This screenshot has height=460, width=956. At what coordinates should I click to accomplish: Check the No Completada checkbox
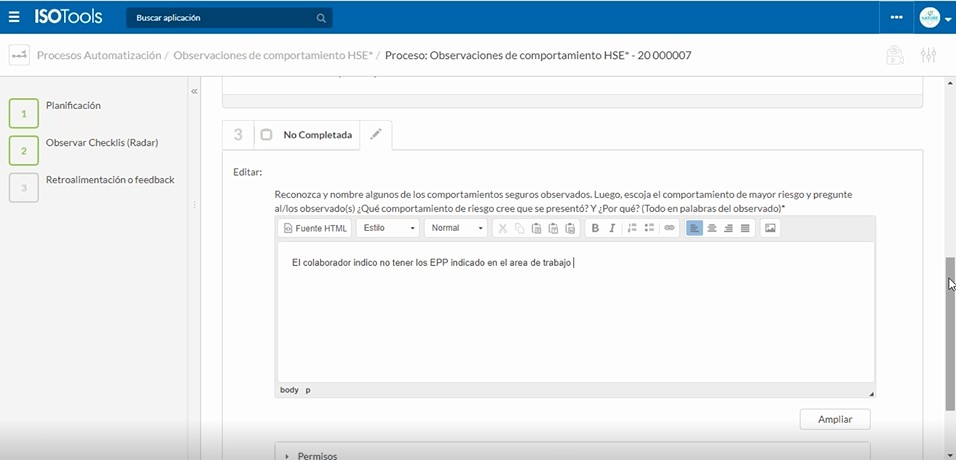point(266,135)
